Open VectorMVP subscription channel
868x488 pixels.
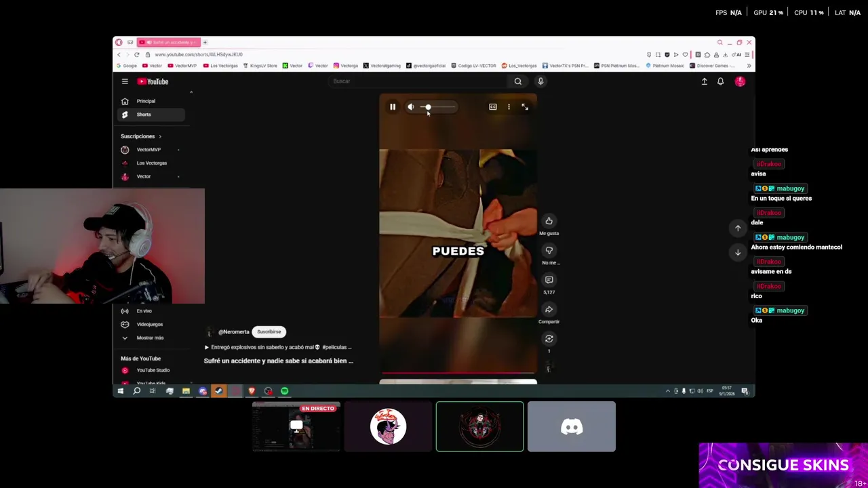(151, 150)
